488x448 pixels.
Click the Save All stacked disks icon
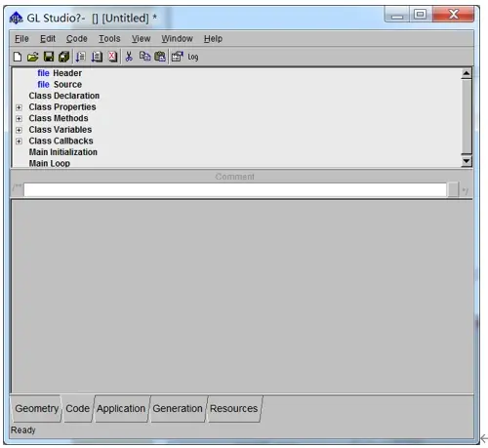click(63, 57)
